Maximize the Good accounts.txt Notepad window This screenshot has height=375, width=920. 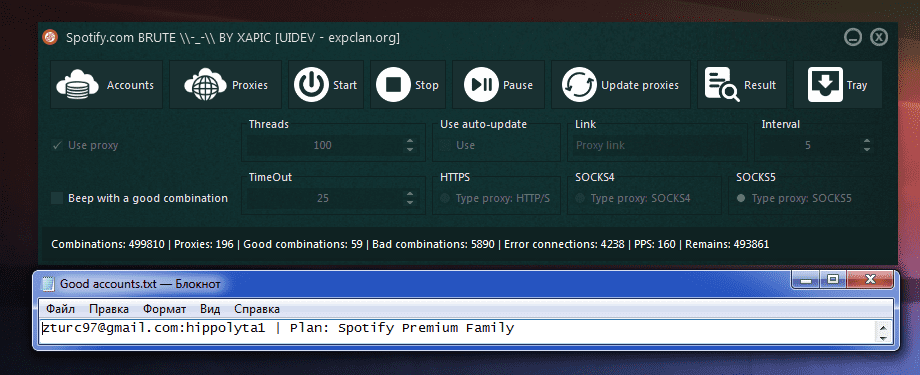pyautogui.click(x=834, y=279)
